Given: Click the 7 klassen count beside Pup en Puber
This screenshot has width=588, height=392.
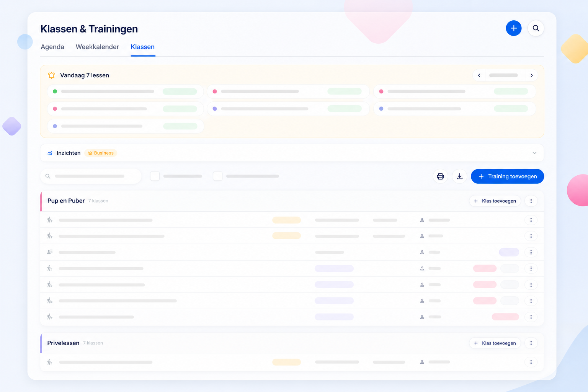Looking at the screenshot, I should click(x=98, y=201).
